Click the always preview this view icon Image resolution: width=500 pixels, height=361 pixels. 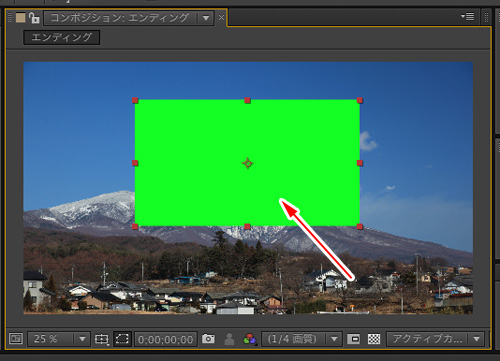(16, 339)
